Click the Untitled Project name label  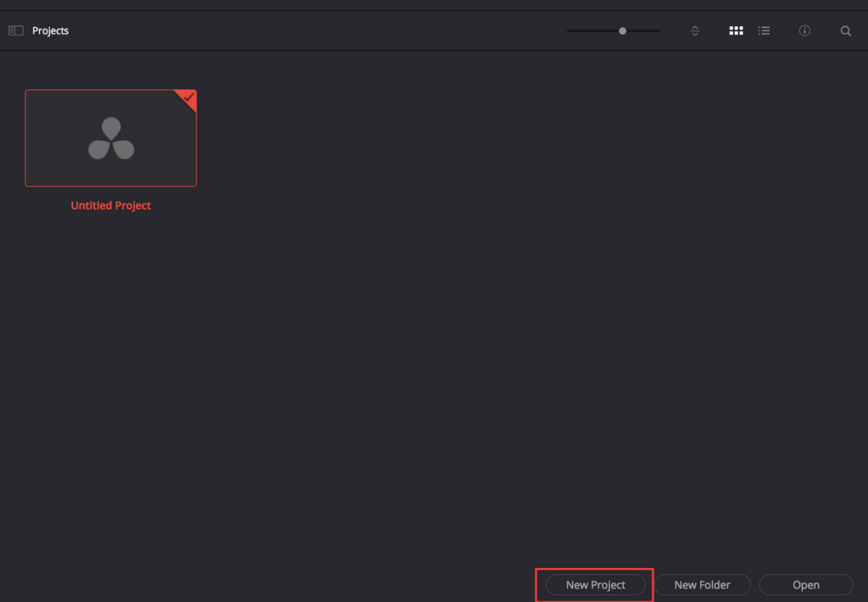[111, 205]
